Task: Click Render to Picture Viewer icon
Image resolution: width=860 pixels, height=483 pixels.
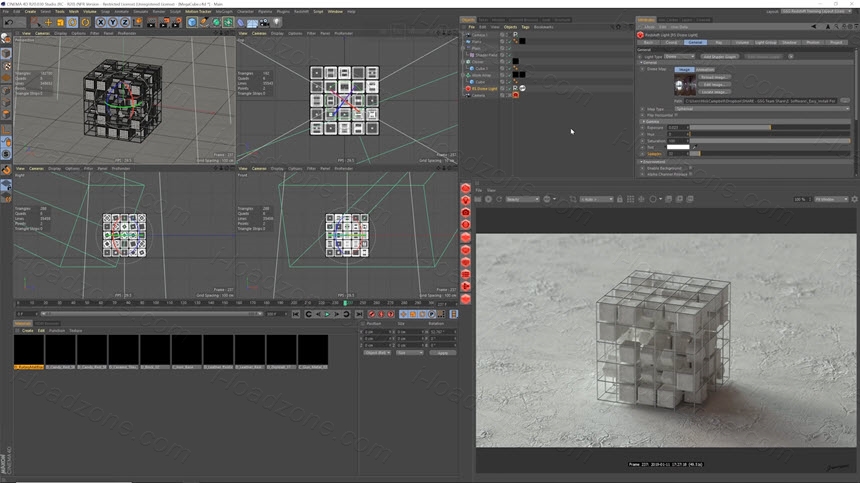Action: click(164, 22)
